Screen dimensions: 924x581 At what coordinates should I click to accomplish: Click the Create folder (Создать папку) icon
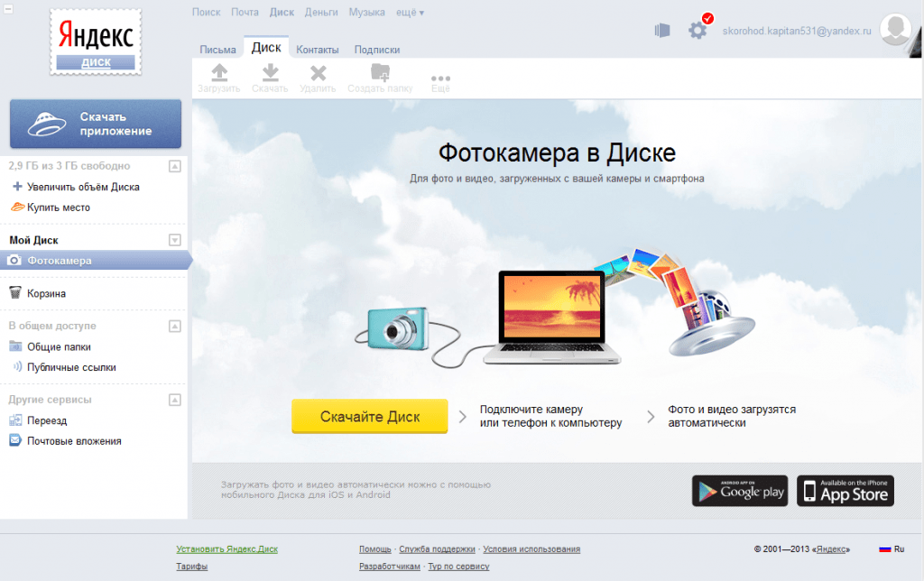pos(380,72)
